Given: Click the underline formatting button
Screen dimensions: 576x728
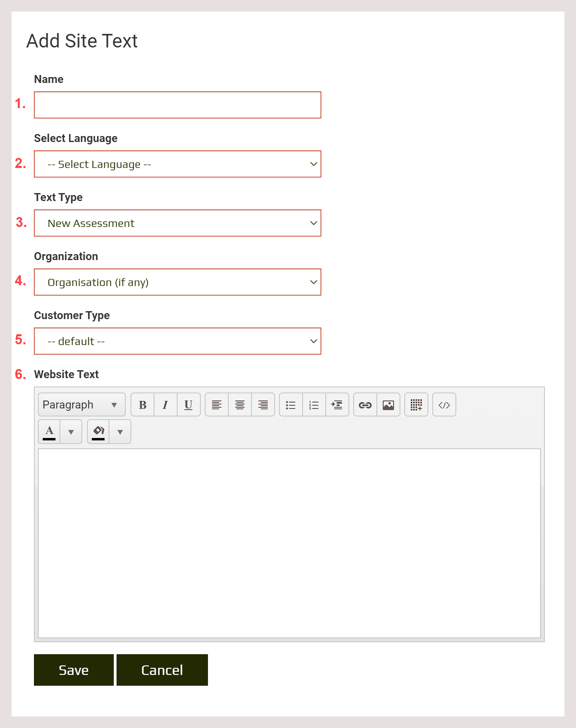Looking at the screenshot, I should (188, 405).
